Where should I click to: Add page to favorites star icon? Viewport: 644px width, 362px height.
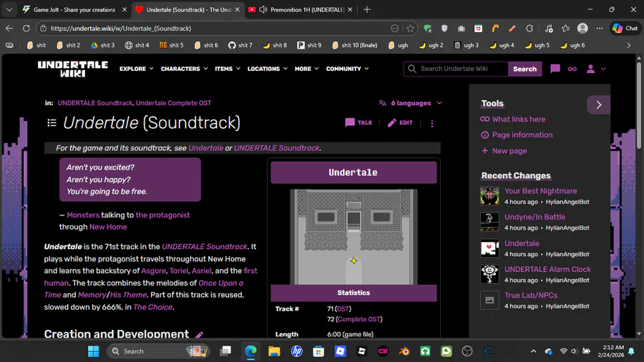pyautogui.click(x=410, y=29)
